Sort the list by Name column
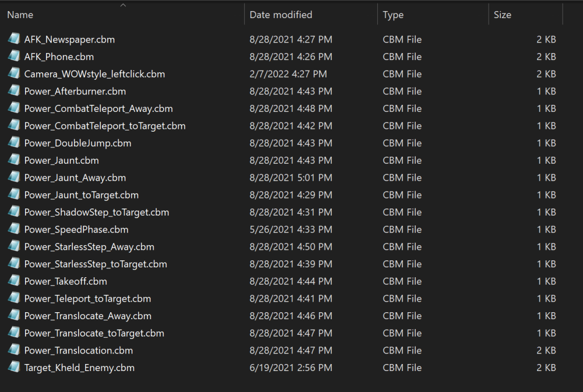The height and width of the screenshot is (392, 583). [20, 15]
